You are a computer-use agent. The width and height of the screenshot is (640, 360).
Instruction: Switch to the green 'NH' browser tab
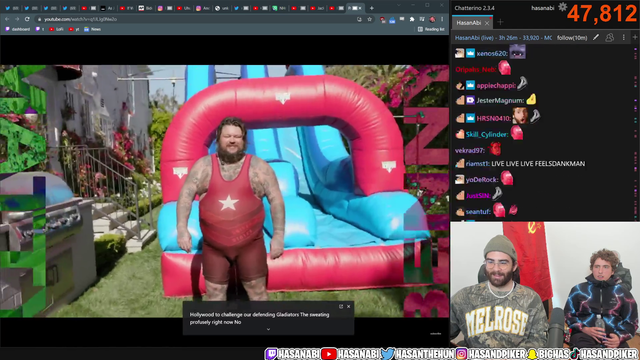[x=279, y=8]
